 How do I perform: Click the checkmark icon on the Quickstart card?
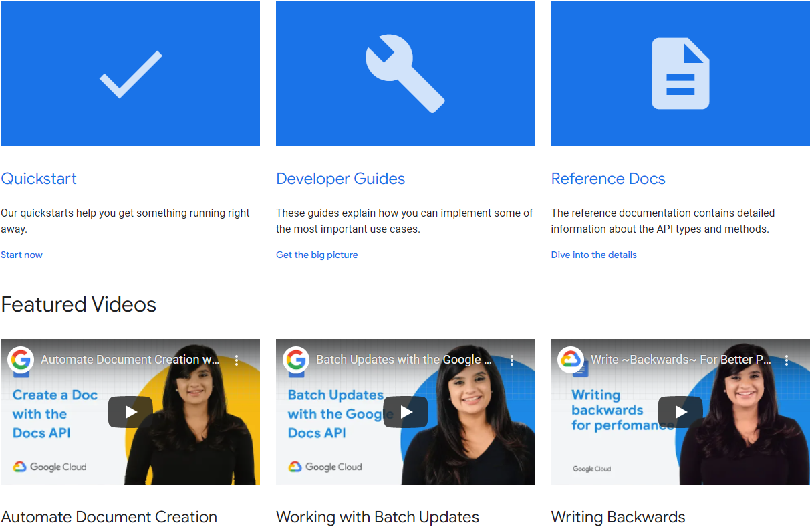(x=130, y=72)
